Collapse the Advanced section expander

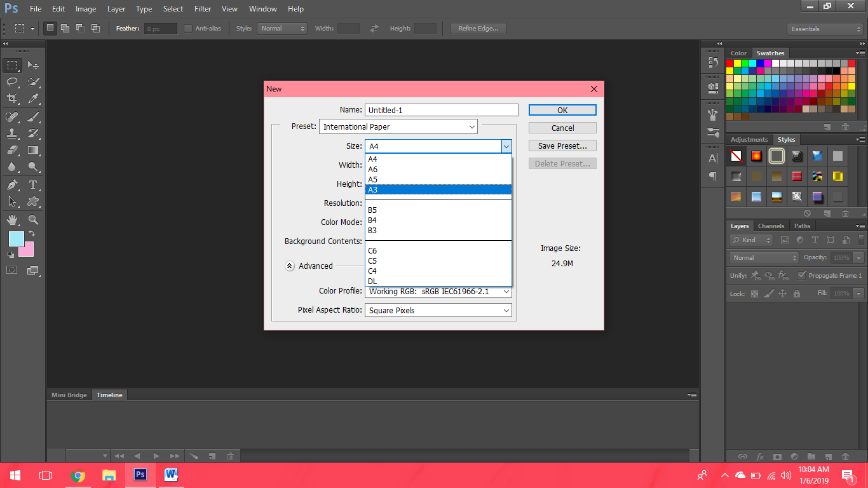[290, 266]
